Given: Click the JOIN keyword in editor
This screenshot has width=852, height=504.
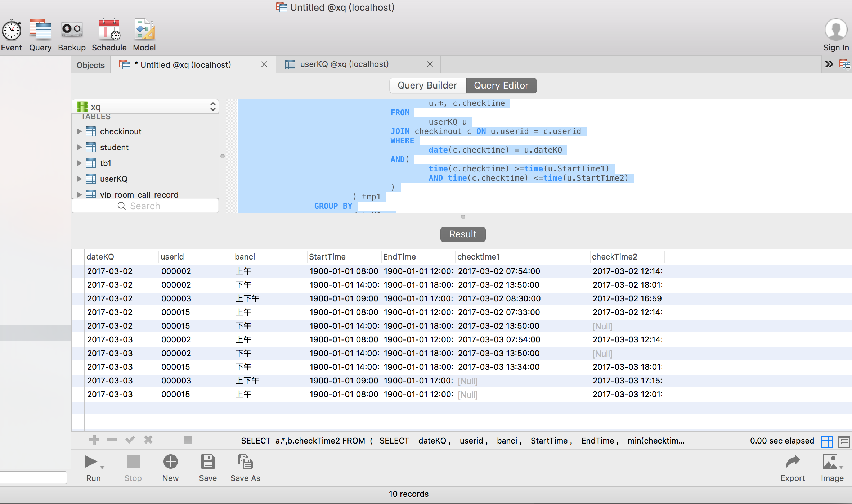Looking at the screenshot, I should tap(400, 131).
